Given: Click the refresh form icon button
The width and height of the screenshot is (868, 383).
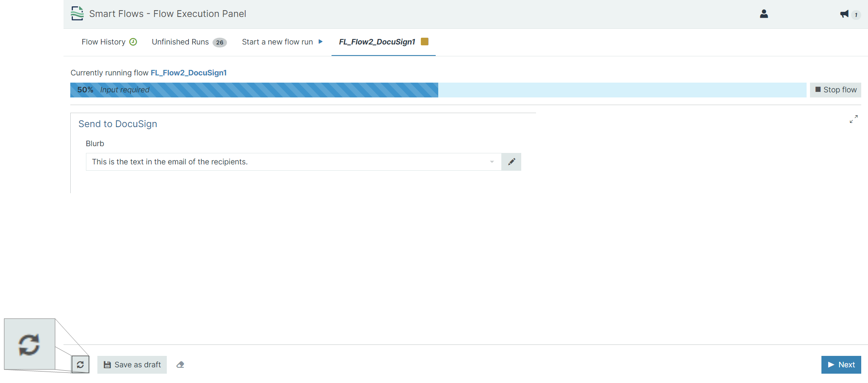Looking at the screenshot, I should pos(80,365).
